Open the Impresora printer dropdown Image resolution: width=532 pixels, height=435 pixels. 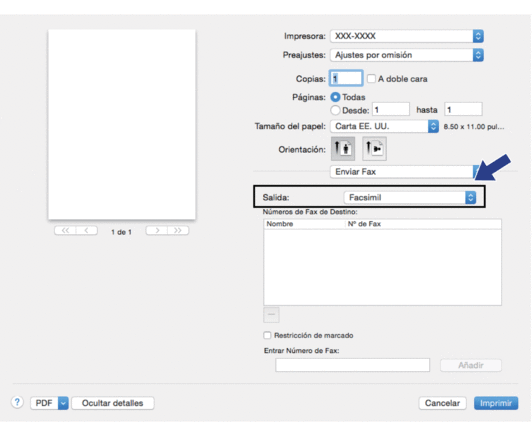[x=407, y=36]
